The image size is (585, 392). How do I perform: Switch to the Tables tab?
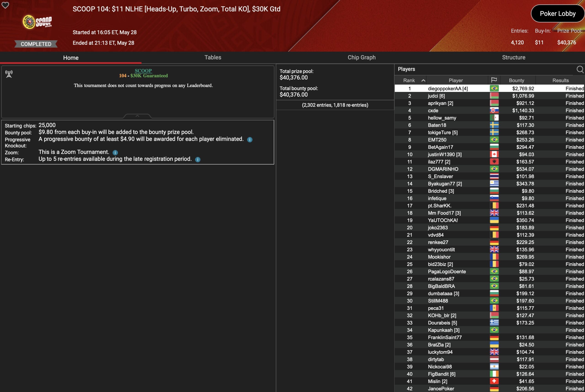pyautogui.click(x=213, y=58)
